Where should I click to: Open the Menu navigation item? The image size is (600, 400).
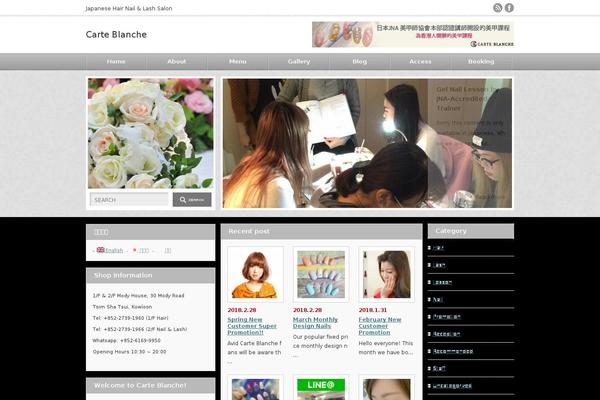coord(238,61)
